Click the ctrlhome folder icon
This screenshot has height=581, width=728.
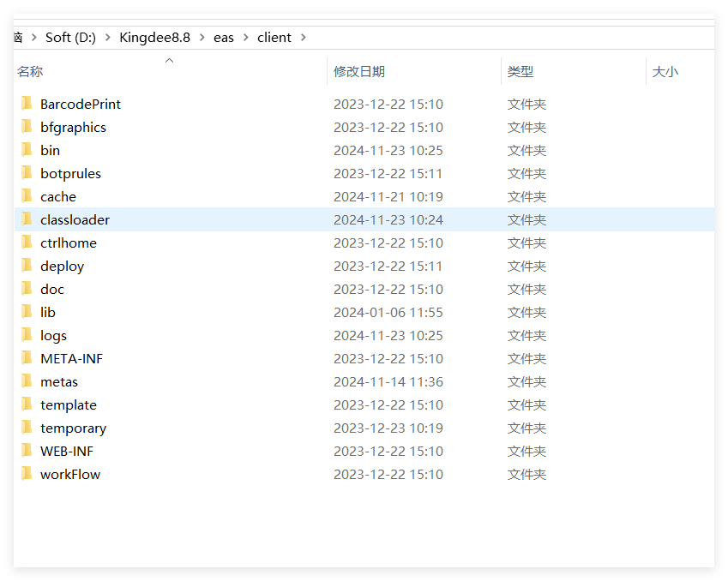coord(27,243)
